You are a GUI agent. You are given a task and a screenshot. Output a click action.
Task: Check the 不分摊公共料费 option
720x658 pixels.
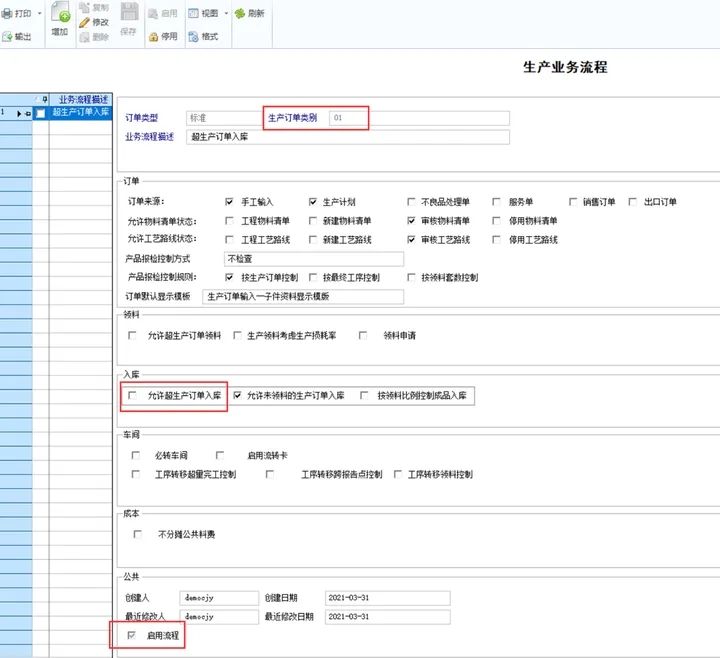[x=138, y=534]
